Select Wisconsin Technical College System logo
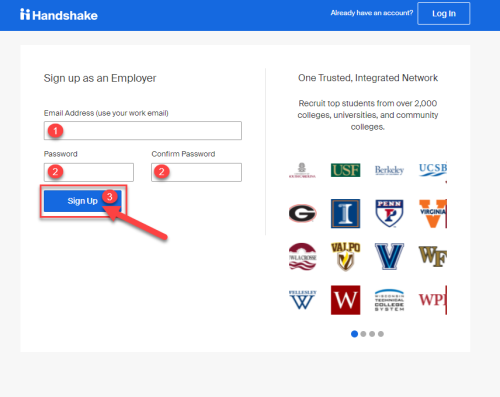The image size is (500, 397). pyautogui.click(x=389, y=300)
